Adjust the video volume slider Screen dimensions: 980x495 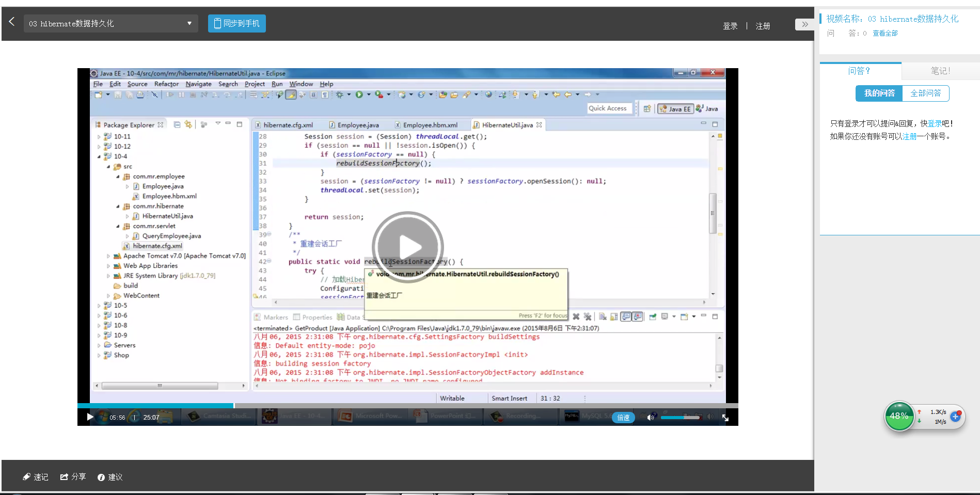[681, 417]
